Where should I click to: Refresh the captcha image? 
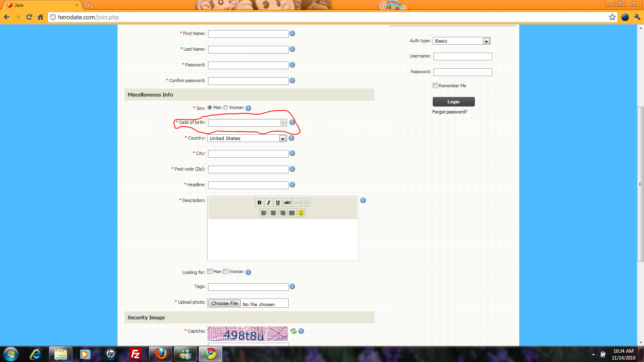click(293, 331)
